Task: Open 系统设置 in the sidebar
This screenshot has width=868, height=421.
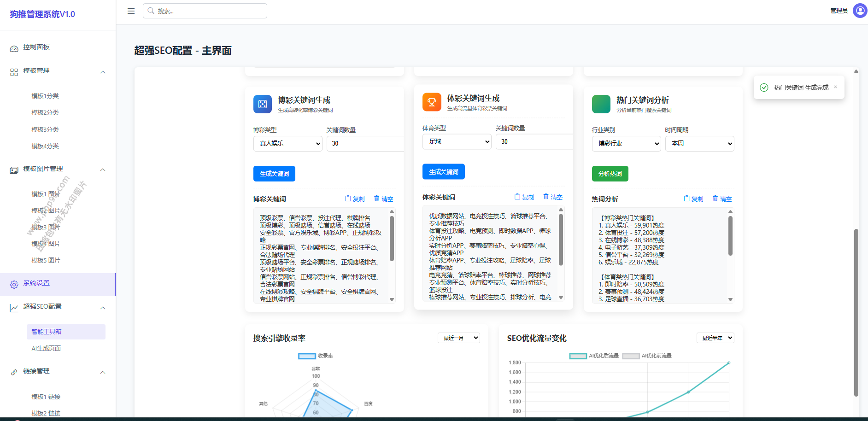Action: point(37,283)
